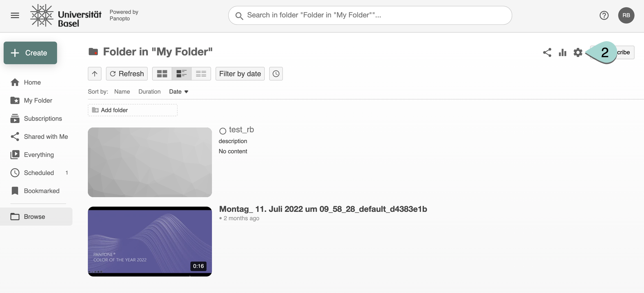Switch to compact list view
This screenshot has height=293, width=644.
coord(201,74)
